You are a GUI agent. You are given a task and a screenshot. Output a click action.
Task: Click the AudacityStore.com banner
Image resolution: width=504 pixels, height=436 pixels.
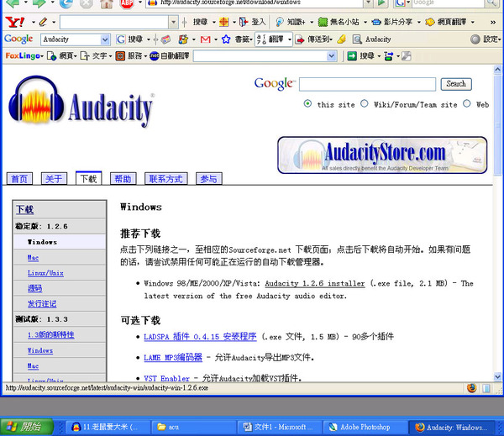pyautogui.click(x=382, y=155)
